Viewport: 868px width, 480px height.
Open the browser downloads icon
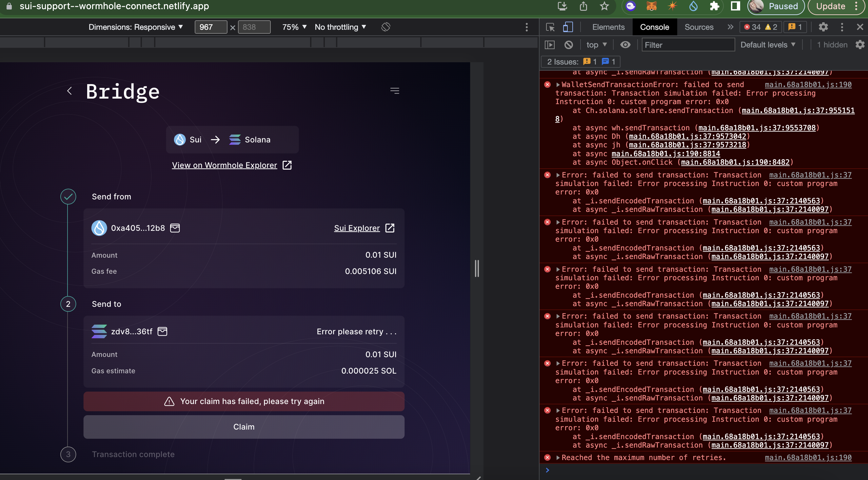(563, 6)
